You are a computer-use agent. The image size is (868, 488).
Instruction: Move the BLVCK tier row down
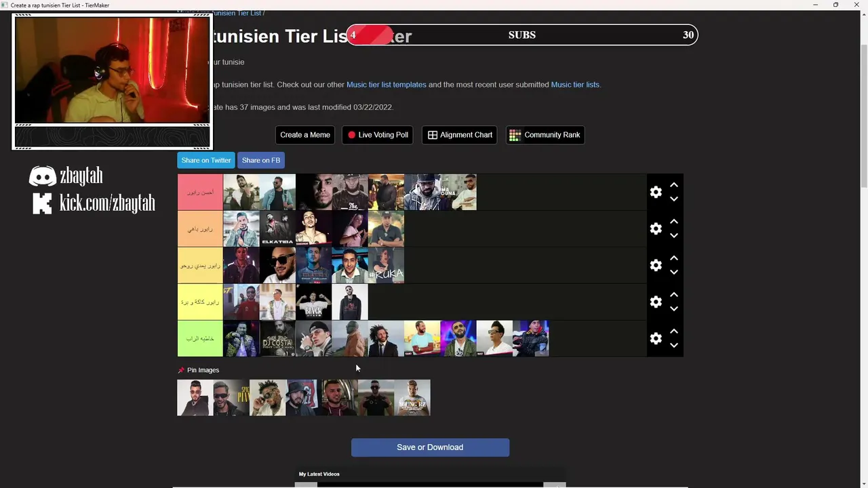(x=674, y=309)
